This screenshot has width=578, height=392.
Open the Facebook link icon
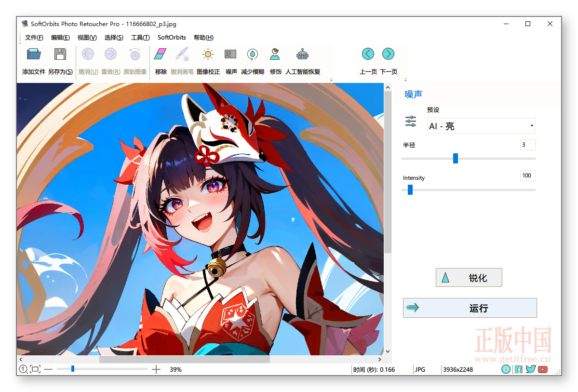pyautogui.click(x=519, y=369)
